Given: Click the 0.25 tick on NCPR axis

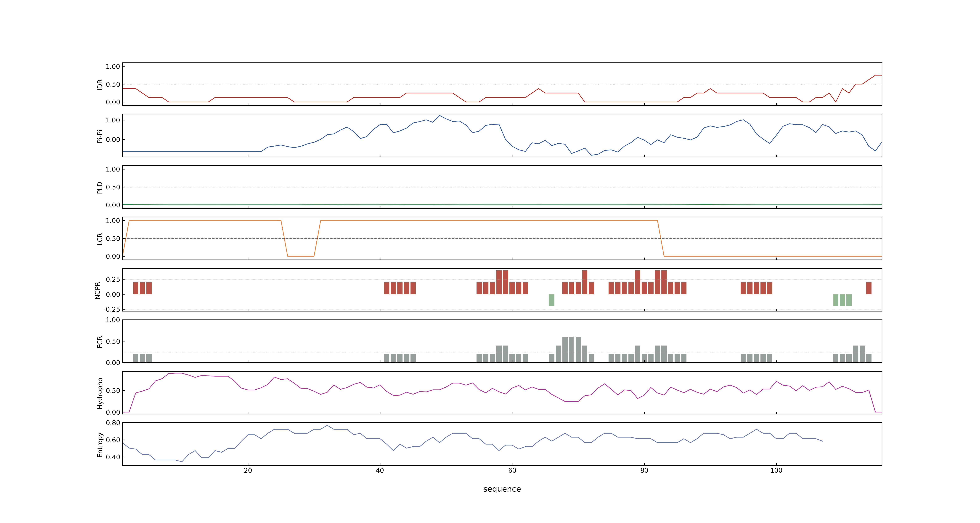Looking at the screenshot, I should tap(113, 279).
